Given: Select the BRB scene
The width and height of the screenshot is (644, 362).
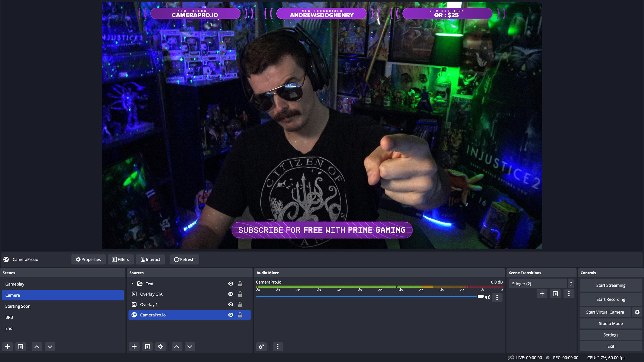Looking at the screenshot, I should coord(63,317).
